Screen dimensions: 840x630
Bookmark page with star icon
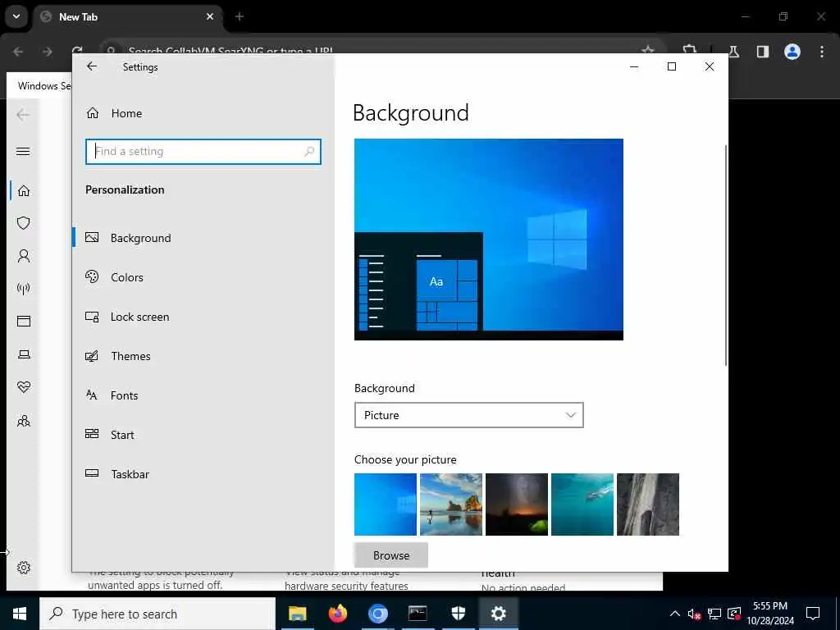pos(648,50)
